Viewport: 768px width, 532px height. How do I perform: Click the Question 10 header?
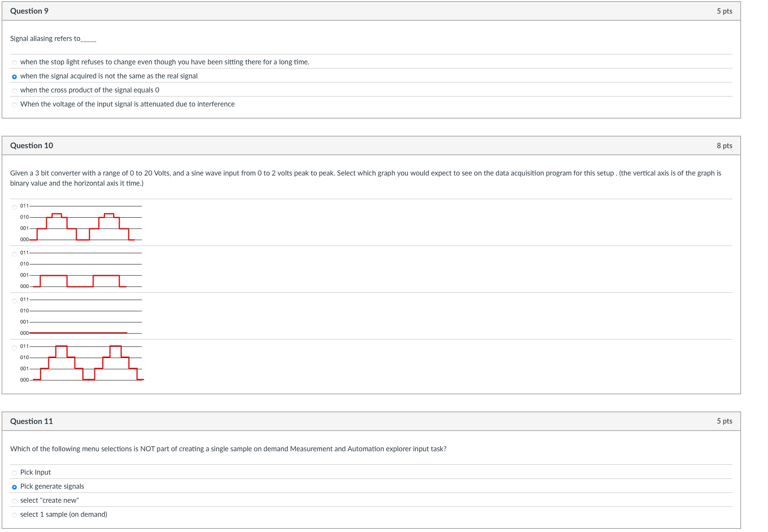coord(32,145)
